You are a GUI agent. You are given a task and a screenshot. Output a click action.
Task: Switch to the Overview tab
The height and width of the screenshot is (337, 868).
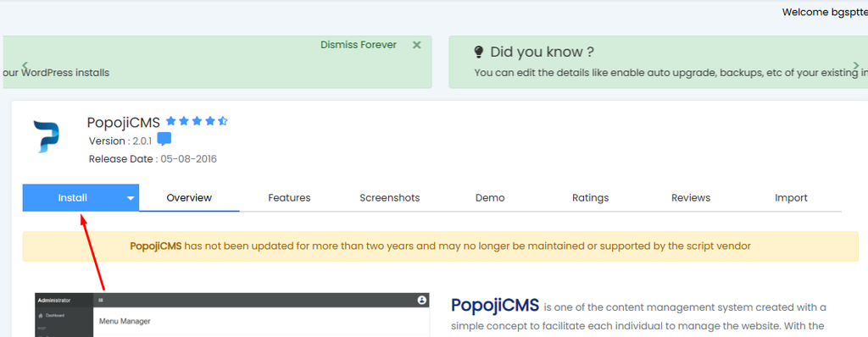coord(189,197)
